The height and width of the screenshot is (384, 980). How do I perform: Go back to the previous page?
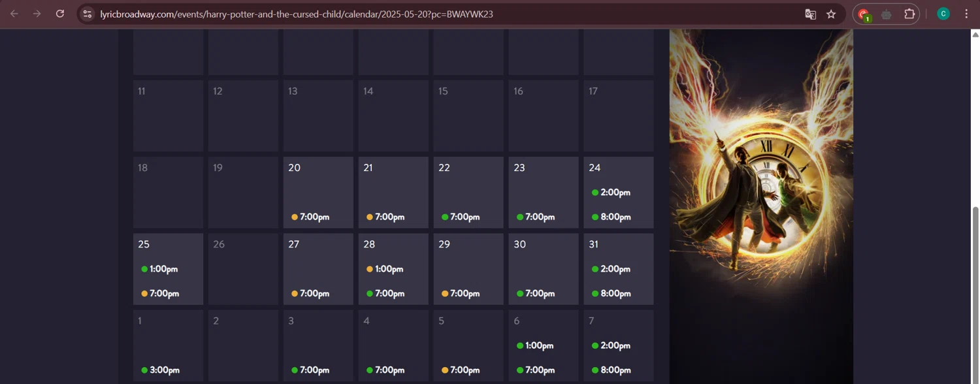tap(14, 14)
